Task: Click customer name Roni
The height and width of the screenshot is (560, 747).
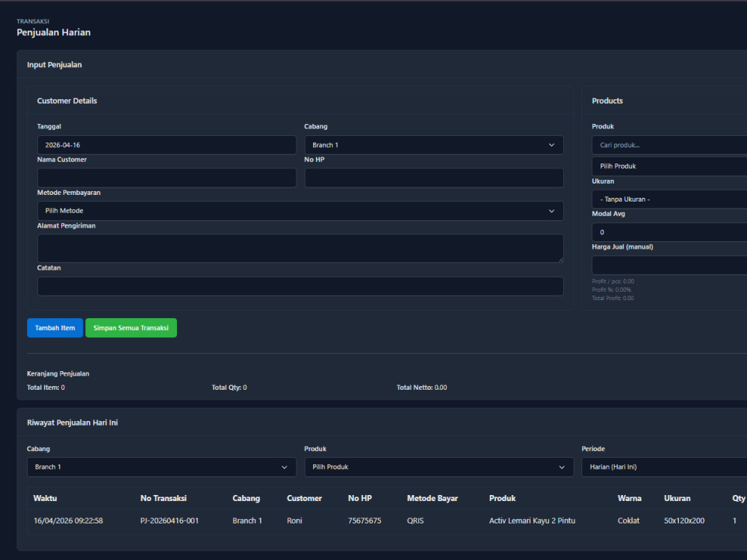Action: pyautogui.click(x=294, y=520)
